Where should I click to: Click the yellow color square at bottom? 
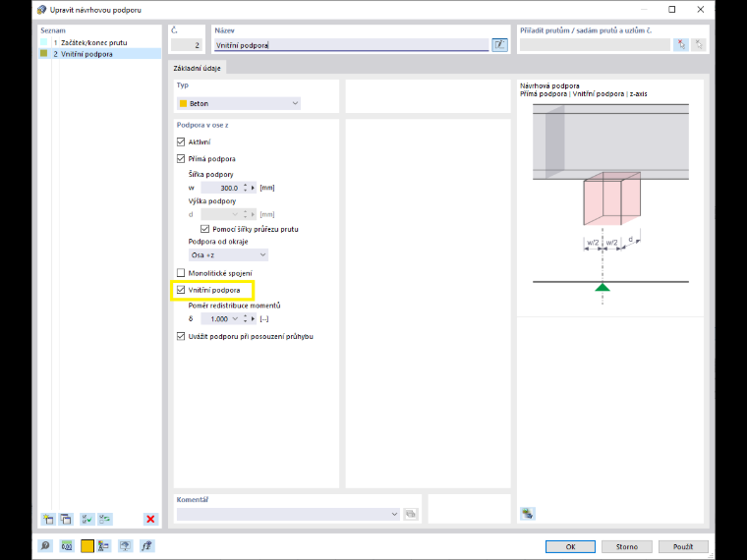coord(87,546)
